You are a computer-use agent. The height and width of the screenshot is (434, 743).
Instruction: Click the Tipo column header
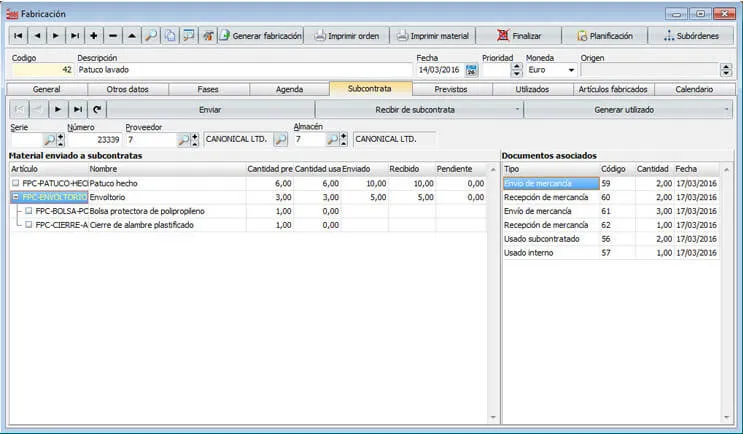(551, 169)
